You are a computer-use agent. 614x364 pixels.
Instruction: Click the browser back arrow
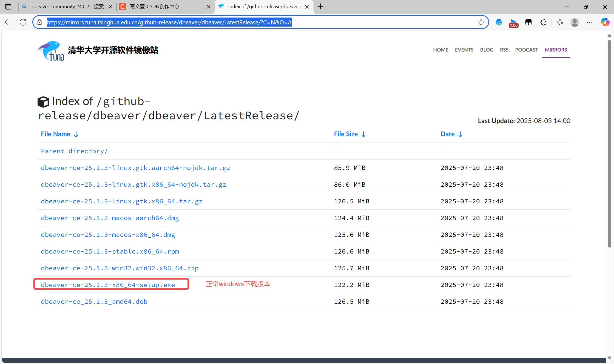[8, 22]
